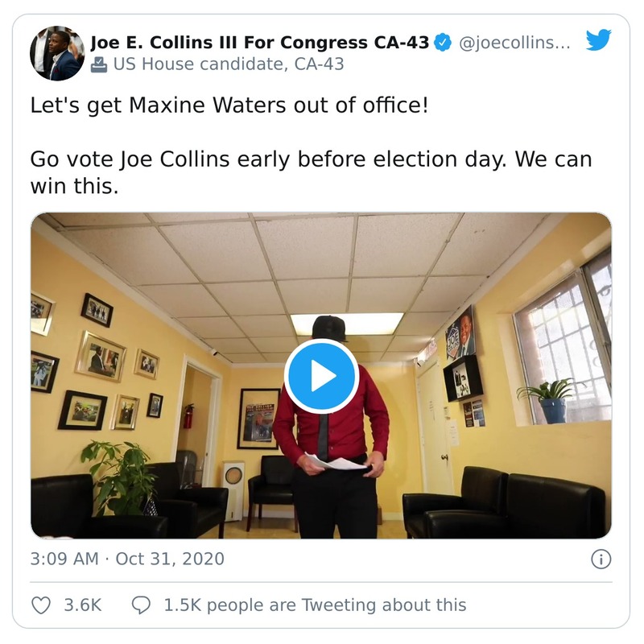Image resolution: width=644 pixels, height=644 pixels.
Task: Click the ballot box candidate label icon
Action: (99, 64)
